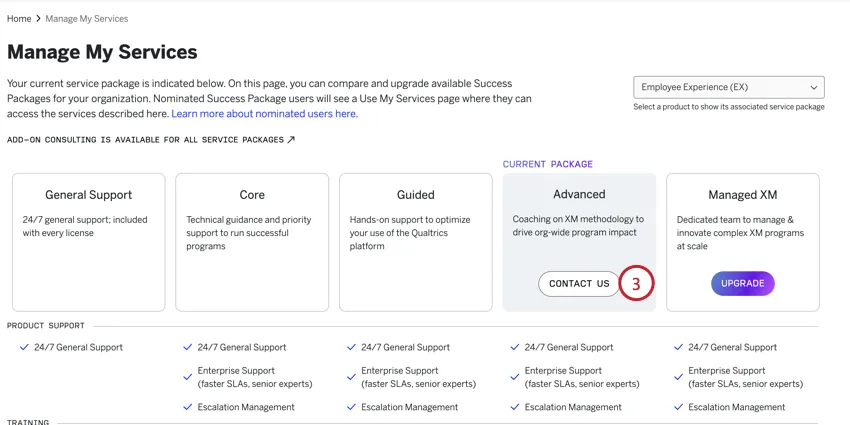Open the Employee Experience (EX) product dropdown
Viewport: 850px width, 425px height.
click(x=728, y=88)
